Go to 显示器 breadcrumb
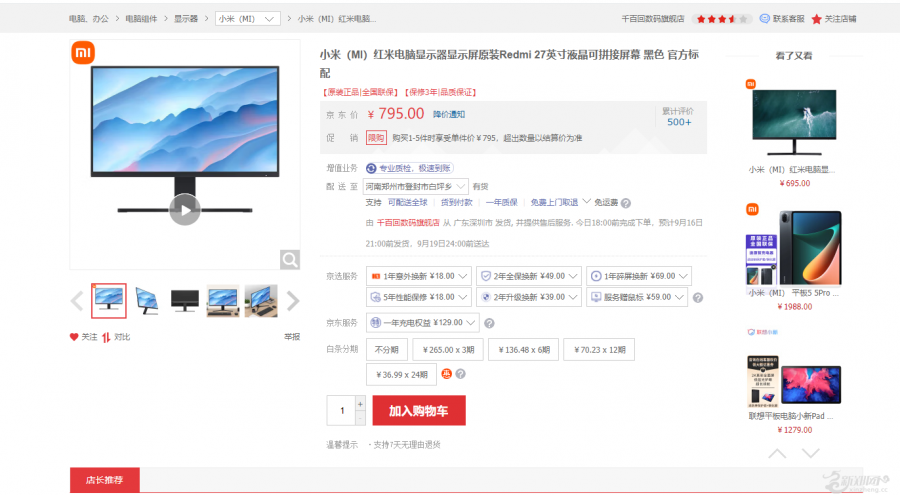900x495 pixels. coord(186,19)
